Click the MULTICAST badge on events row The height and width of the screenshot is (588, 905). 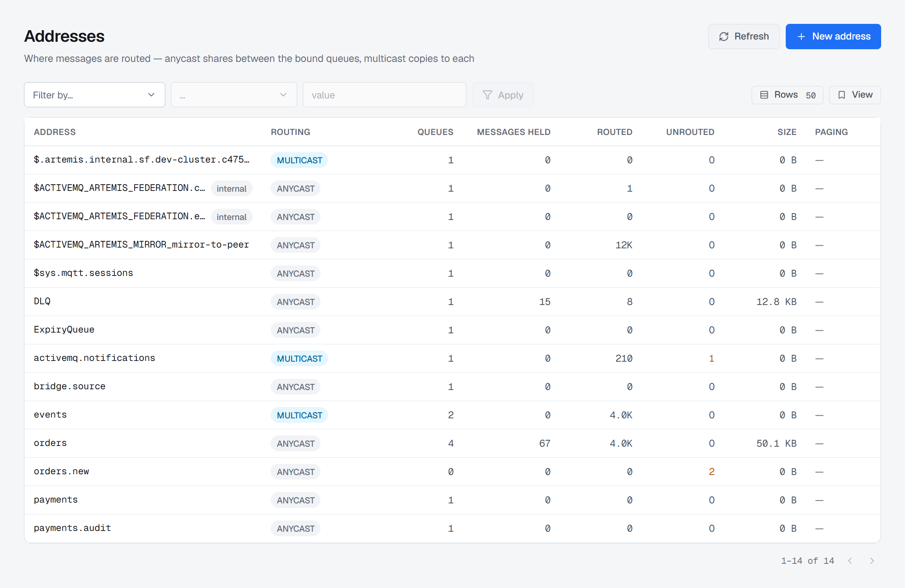(x=299, y=415)
